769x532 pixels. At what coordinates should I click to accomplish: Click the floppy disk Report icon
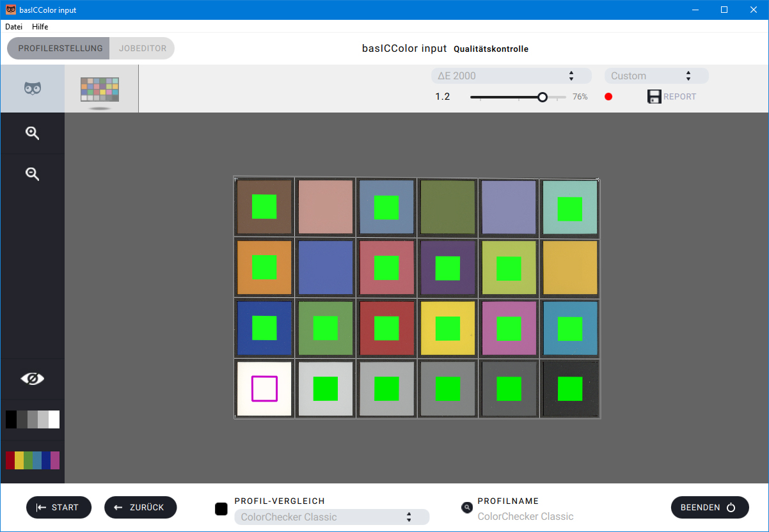(x=654, y=97)
